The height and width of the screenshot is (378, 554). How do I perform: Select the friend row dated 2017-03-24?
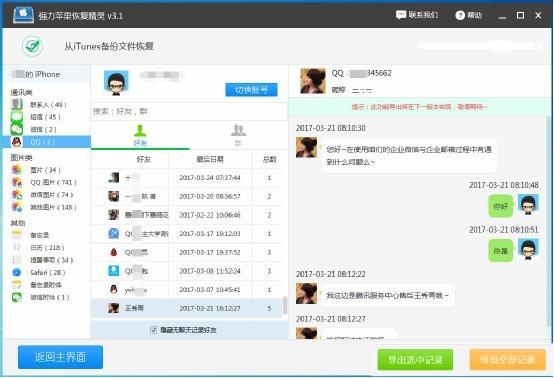[x=187, y=178]
